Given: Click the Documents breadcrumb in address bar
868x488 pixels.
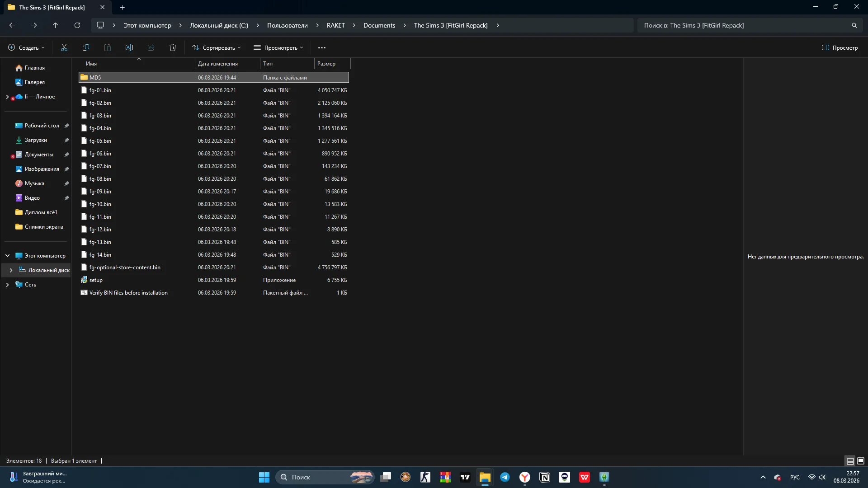Looking at the screenshot, I should point(379,25).
